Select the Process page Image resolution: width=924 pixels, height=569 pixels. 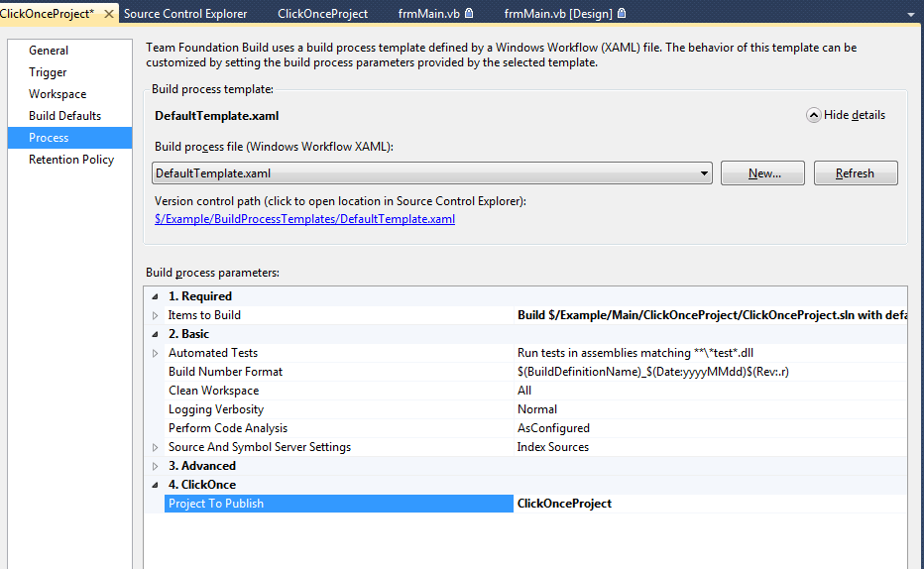(x=69, y=138)
